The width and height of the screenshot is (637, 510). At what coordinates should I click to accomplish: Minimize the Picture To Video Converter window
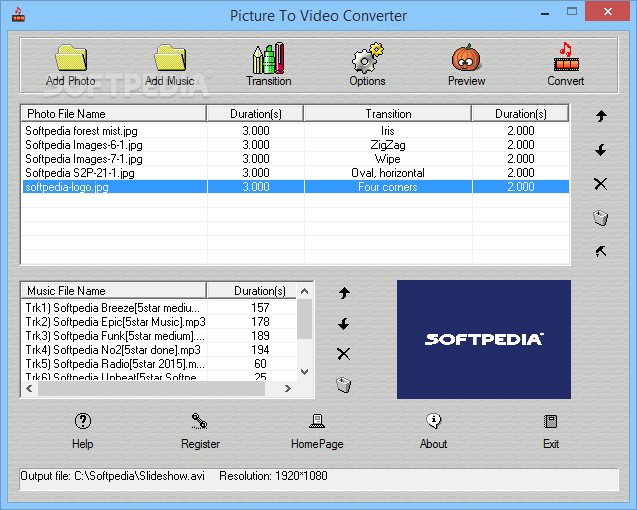[545, 14]
